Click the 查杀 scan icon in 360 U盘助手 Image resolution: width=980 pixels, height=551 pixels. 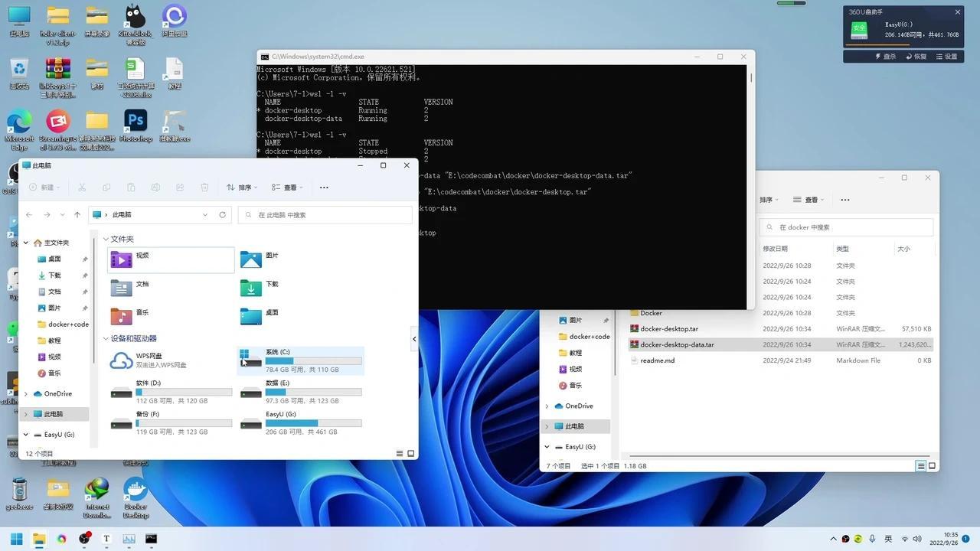[x=886, y=56]
